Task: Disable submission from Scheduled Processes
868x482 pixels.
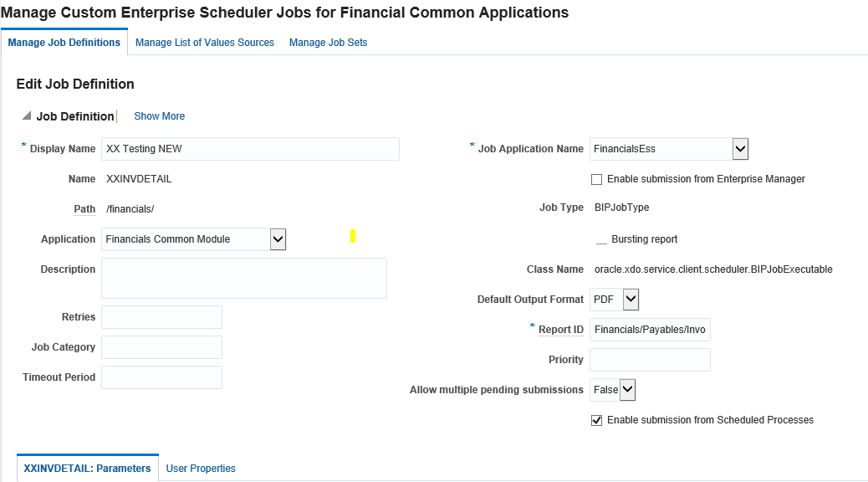Action: coord(596,420)
